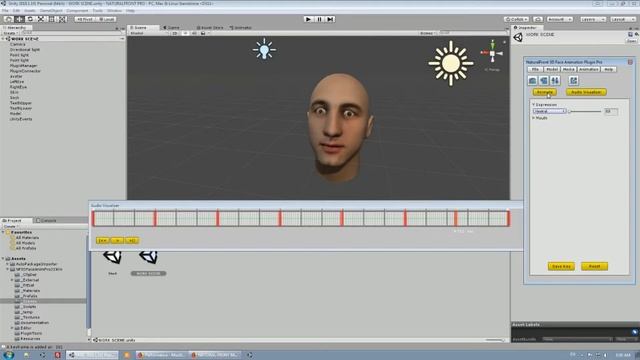
Task: Open the Account dropdown
Action: [560, 19]
